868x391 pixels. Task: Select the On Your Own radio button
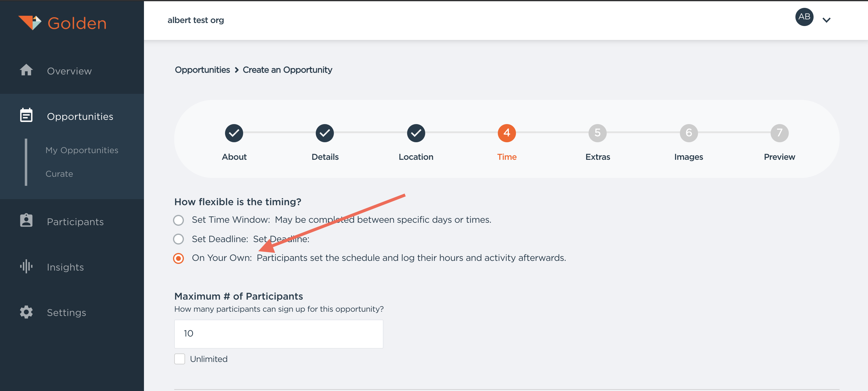178,258
